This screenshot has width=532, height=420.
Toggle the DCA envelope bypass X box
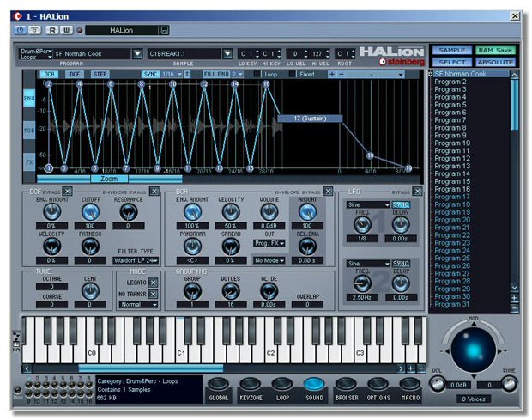(328, 192)
